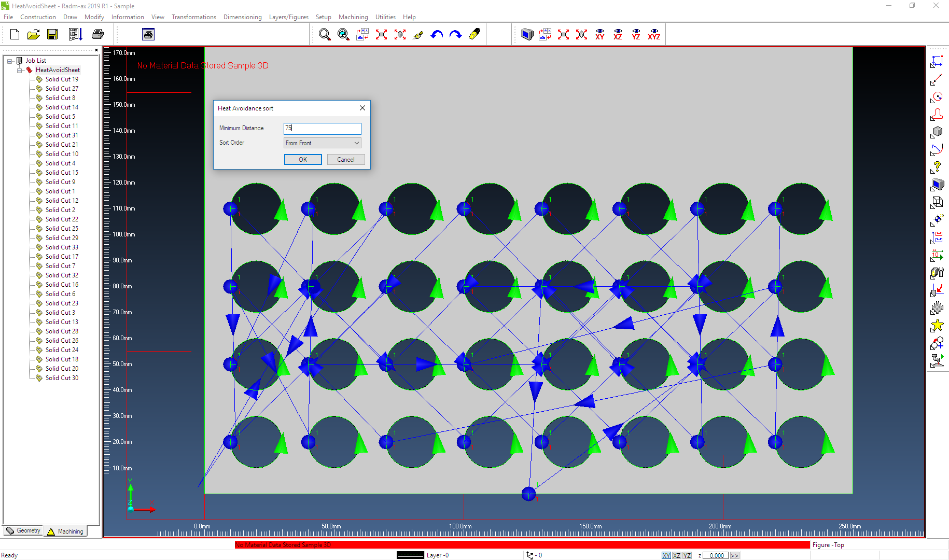Screen dimensions: 949x560
Task: Click the print icon in the toolbar
Action: coord(97,35)
